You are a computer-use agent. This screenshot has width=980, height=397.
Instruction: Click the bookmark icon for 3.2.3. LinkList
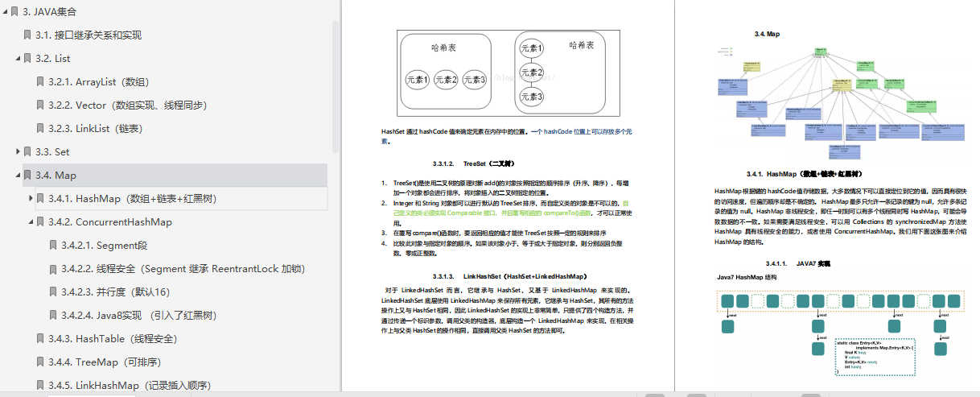pyautogui.click(x=40, y=128)
